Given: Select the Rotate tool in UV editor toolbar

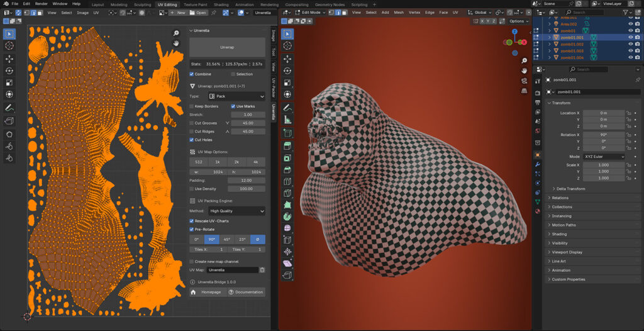Looking at the screenshot, I should [x=9, y=71].
